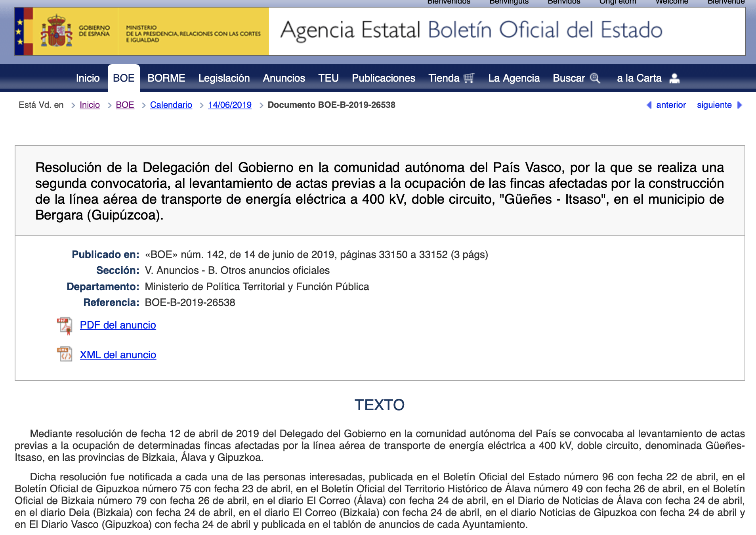Click the 'Documento BOE-B-2019-26538' breadcrumb text
756x535 pixels.
[x=331, y=105]
